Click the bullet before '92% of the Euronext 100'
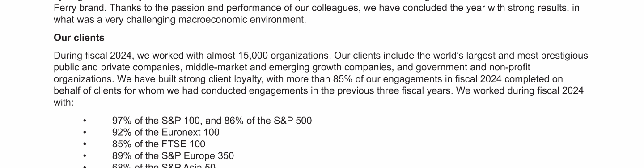 point(85,133)
